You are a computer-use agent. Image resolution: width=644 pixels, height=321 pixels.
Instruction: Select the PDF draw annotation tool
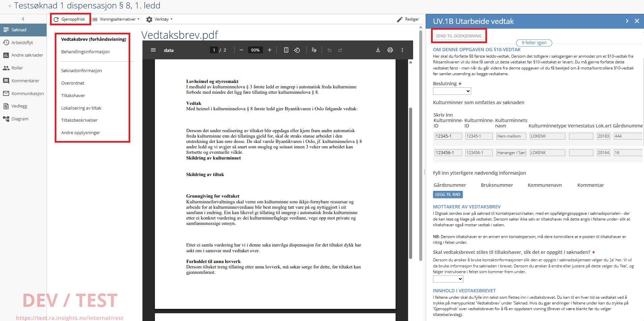(x=314, y=50)
